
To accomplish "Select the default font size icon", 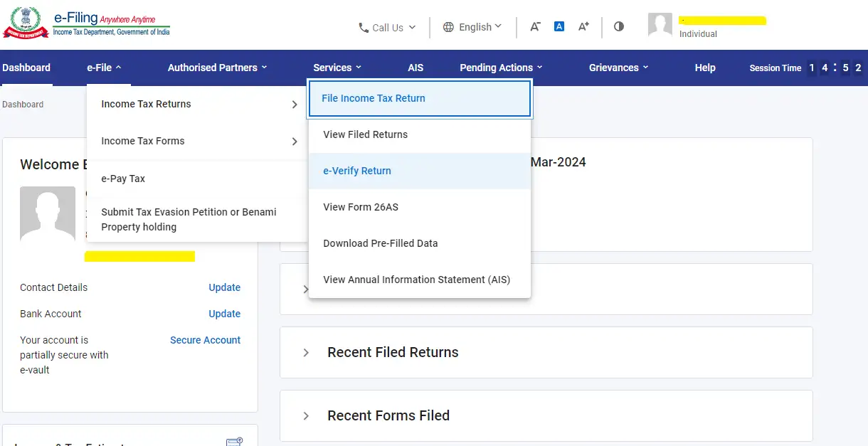I will [559, 26].
